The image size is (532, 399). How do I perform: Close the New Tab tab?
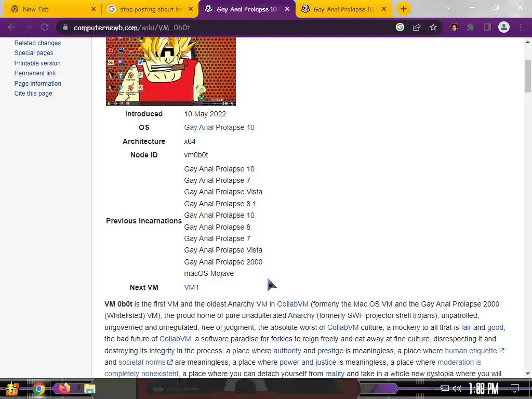pyautogui.click(x=94, y=9)
